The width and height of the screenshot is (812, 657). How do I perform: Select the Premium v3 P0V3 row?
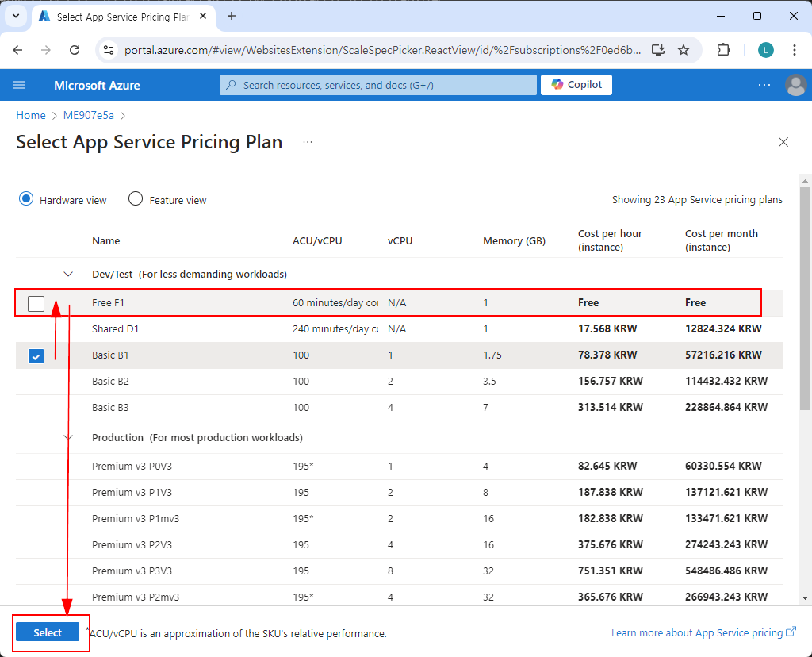coord(399,467)
